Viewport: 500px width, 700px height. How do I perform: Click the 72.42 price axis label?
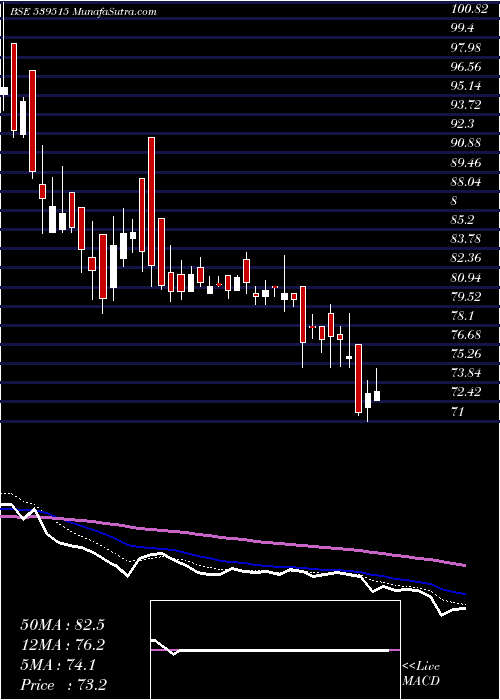pos(466,393)
